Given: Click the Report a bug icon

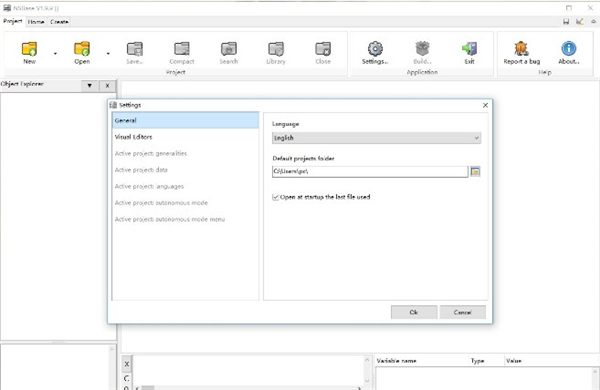Looking at the screenshot, I should pyautogui.click(x=522, y=49).
